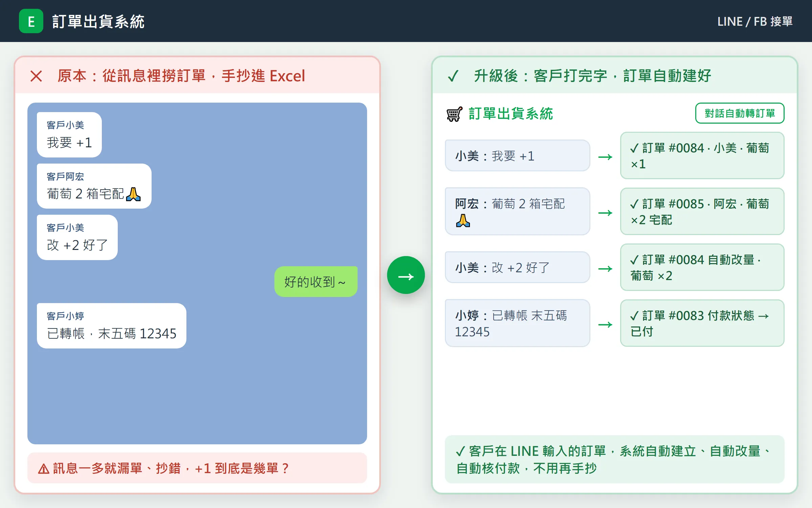The image size is (812, 508).
Task: Click the 訂單出貨系統 title in top bar
Action: (98, 21)
